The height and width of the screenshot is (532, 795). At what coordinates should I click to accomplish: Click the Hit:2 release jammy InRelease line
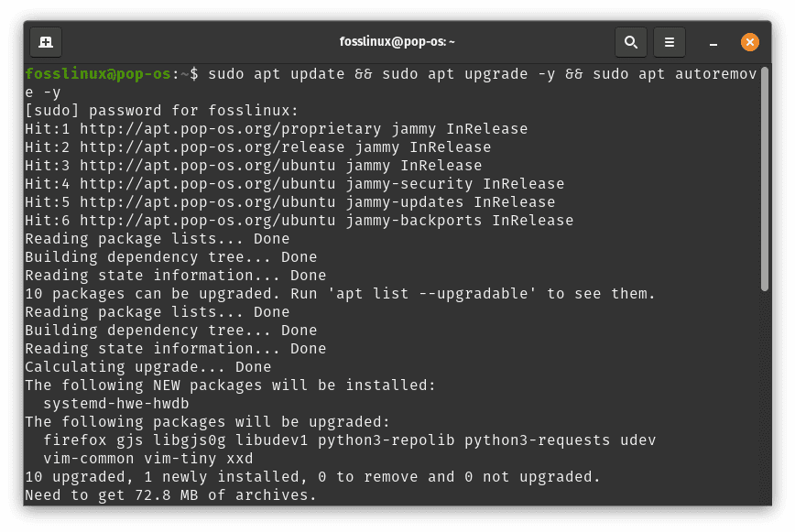[258, 147]
